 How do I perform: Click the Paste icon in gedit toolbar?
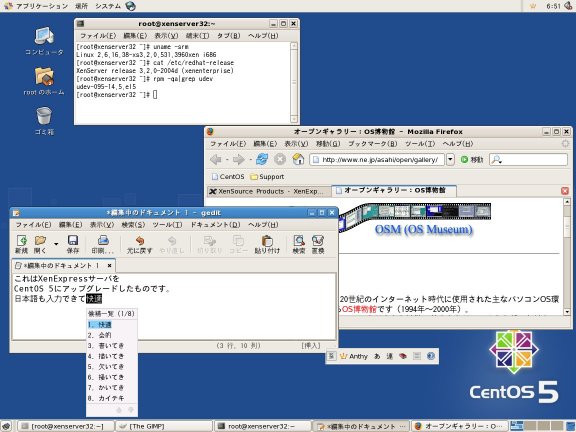267,244
